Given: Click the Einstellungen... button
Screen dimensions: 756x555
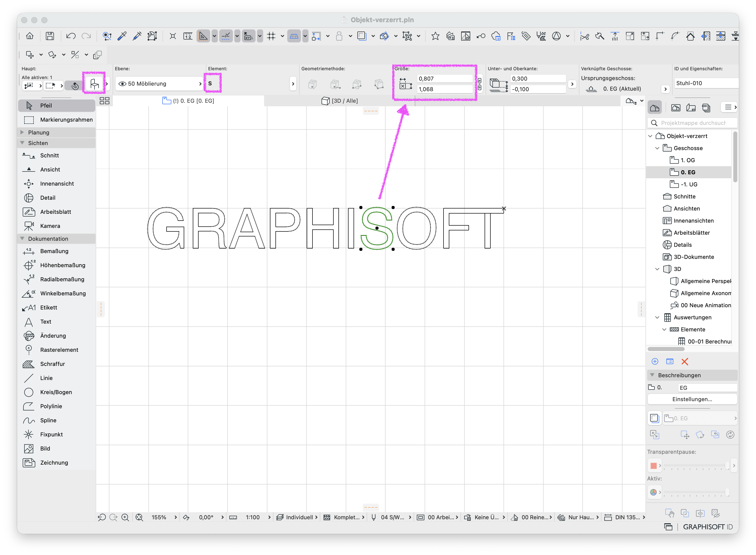Looking at the screenshot, I should 692,399.
